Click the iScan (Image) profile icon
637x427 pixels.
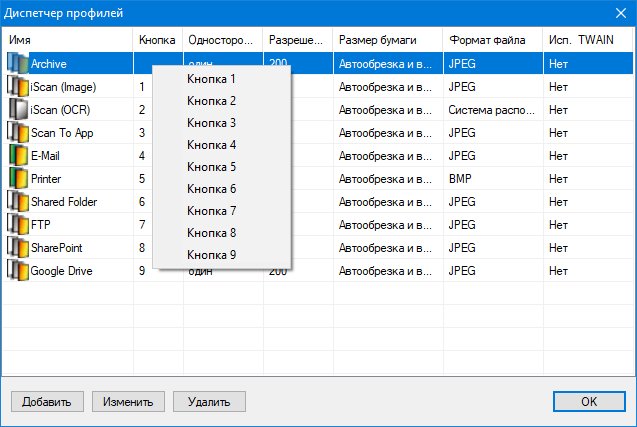click(18, 86)
